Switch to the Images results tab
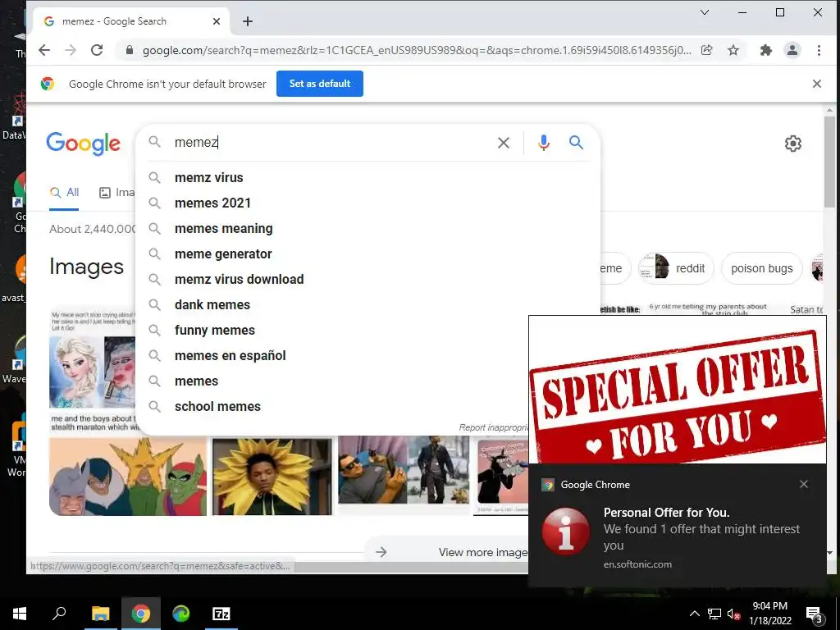This screenshot has width=840, height=630. [x=116, y=193]
